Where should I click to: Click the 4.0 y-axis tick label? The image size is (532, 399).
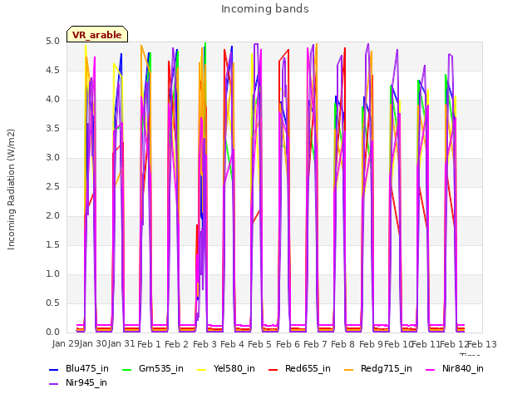click(x=52, y=100)
